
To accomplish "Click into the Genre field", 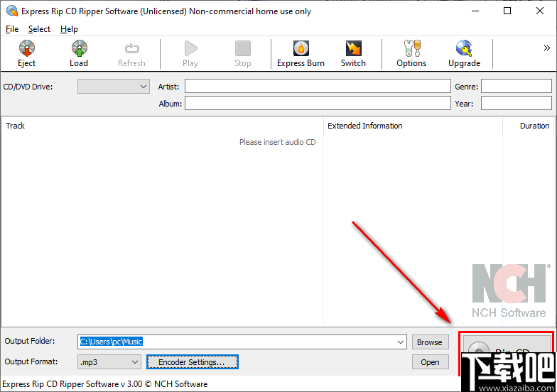I will pyautogui.click(x=516, y=87).
